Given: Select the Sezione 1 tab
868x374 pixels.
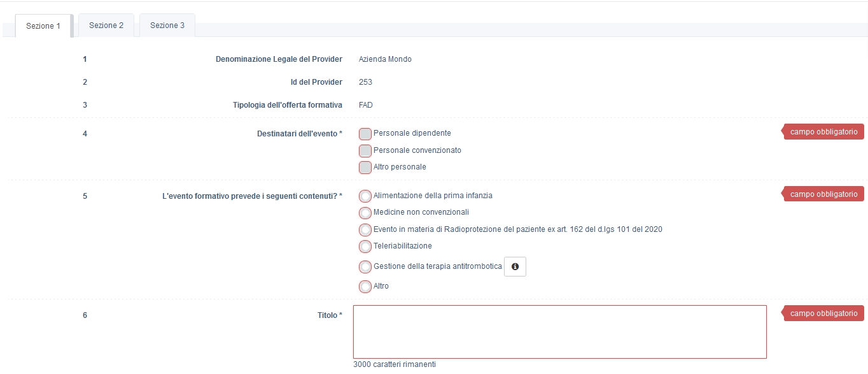Looking at the screenshot, I should click(43, 26).
